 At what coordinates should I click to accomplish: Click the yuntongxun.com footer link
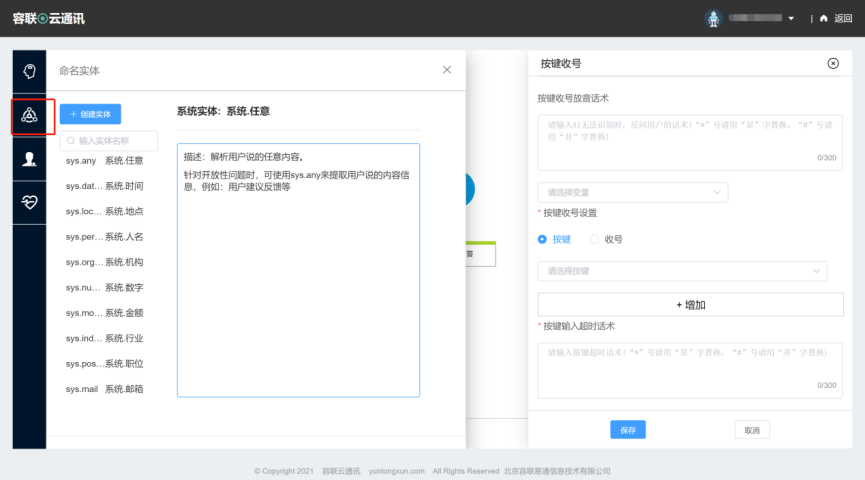coord(397,471)
